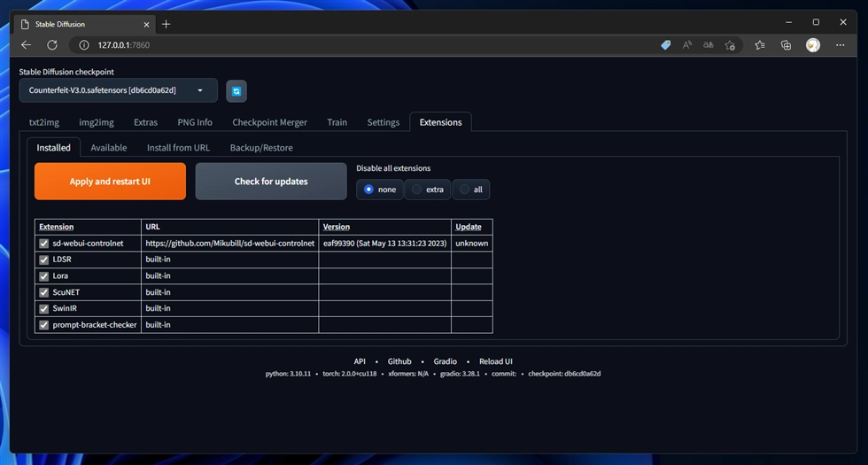Toggle the sd-webui-controlnet extension checkbox

point(43,243)
